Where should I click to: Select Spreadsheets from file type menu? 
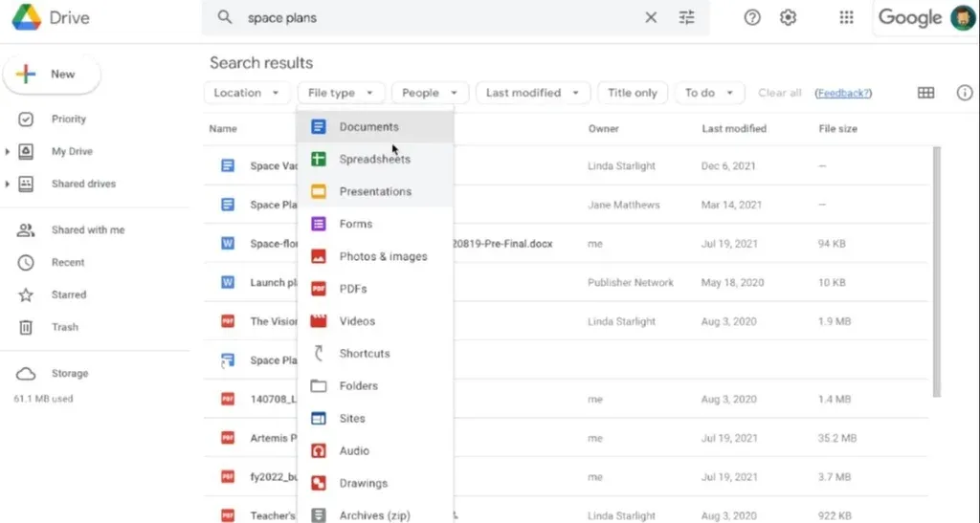(374, 159)
